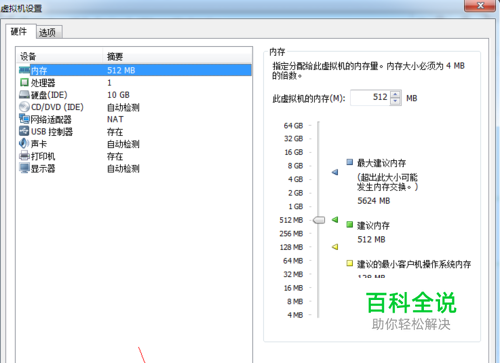
Task: Click the 设备 column header
Action: [x=60, y=56]
